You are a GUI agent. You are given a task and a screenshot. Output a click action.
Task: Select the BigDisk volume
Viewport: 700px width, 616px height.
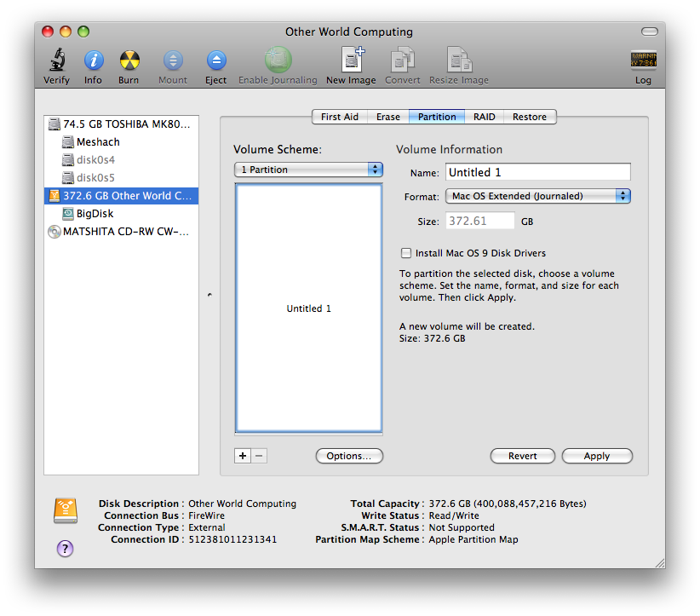click(121, 214)
